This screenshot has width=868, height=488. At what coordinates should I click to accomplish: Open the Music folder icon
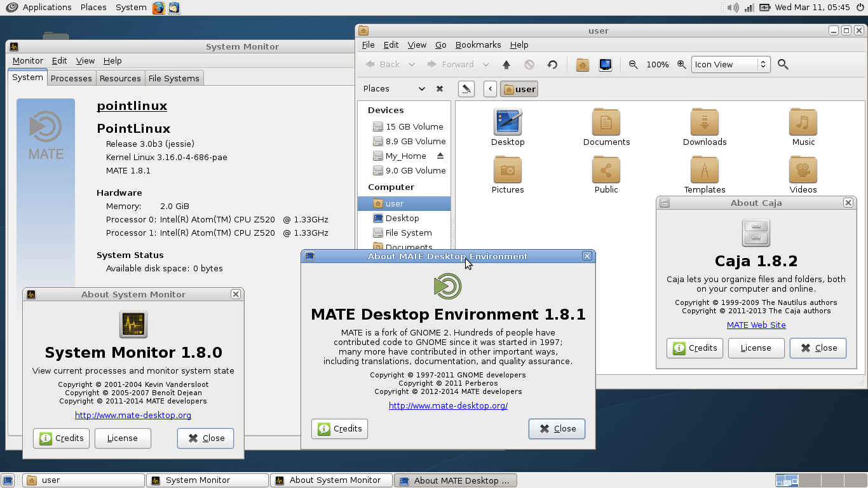coord(803,127)
